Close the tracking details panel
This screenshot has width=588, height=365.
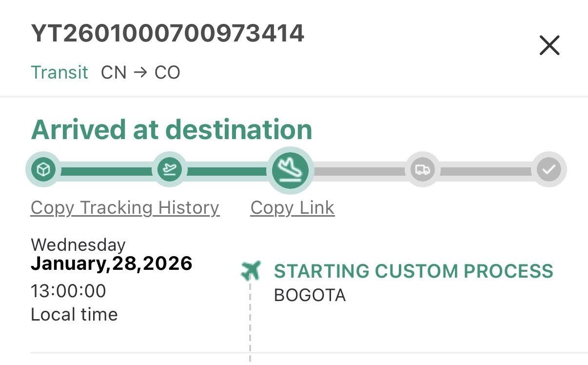pyautogui.click(x=549, y=45)
